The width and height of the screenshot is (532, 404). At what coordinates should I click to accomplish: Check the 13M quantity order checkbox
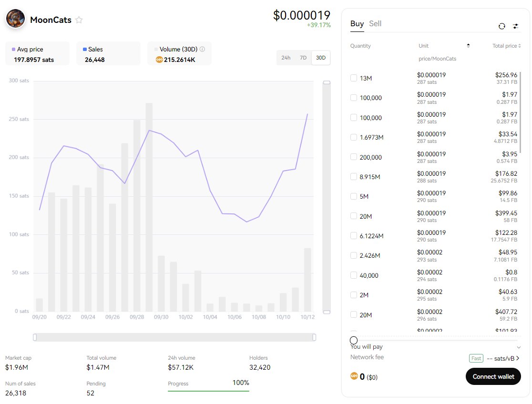(x=353, y=78)
